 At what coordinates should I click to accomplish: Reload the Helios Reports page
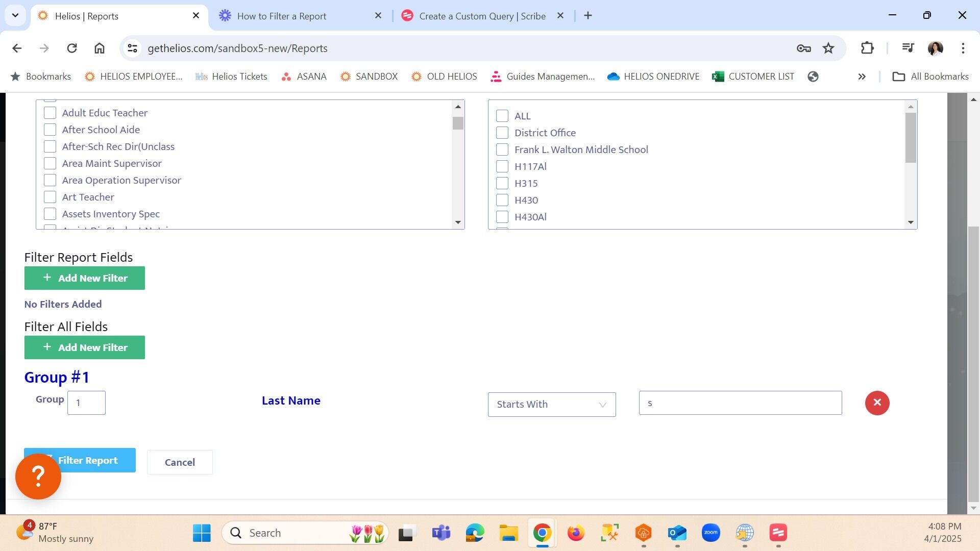pos(72,48)
